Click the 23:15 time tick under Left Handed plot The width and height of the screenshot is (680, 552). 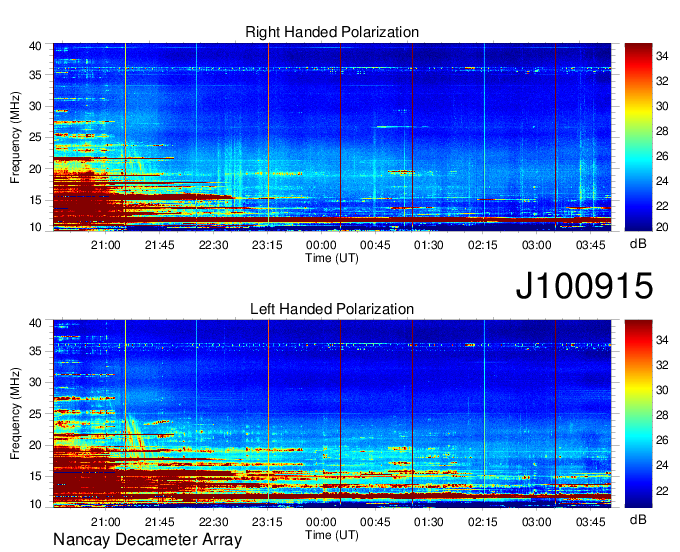pyautogui.click(x=267, y=522)
